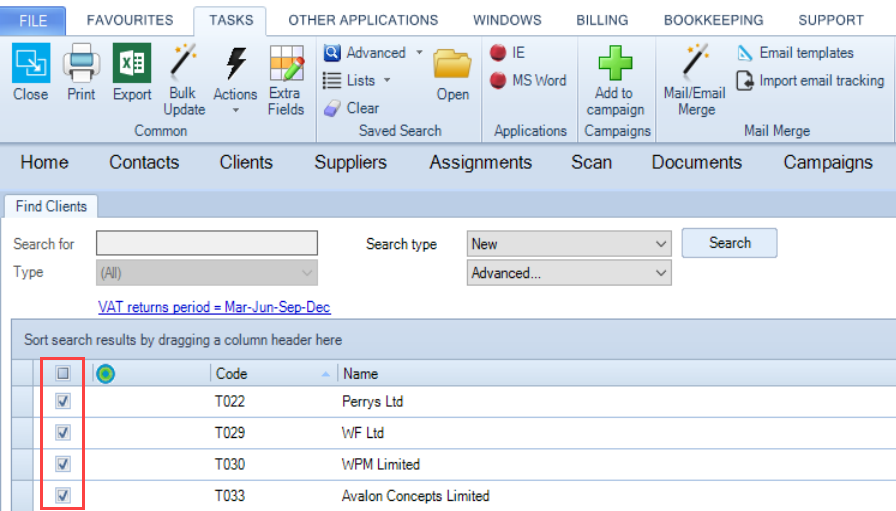Click the Search button
This screenshot has height=511, width=896.
pos(730,243)
